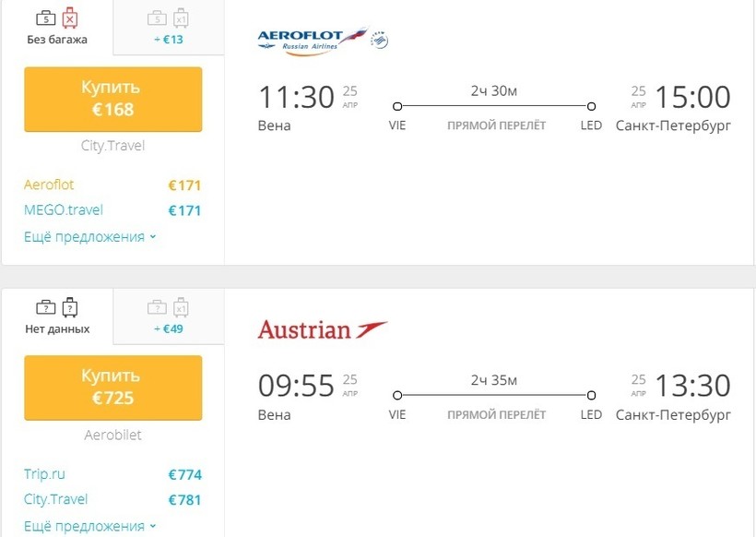Open the Trip.ru €774 offer

coord(45,474)
